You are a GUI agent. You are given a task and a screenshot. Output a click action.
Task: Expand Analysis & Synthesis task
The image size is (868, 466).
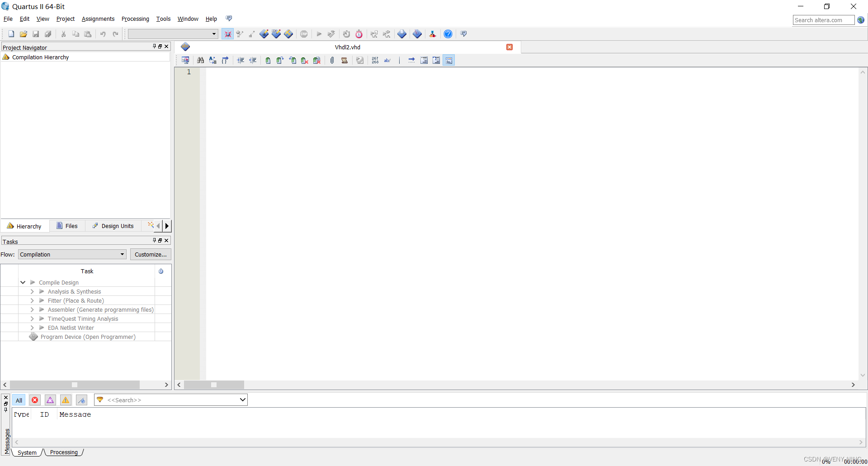32,291
